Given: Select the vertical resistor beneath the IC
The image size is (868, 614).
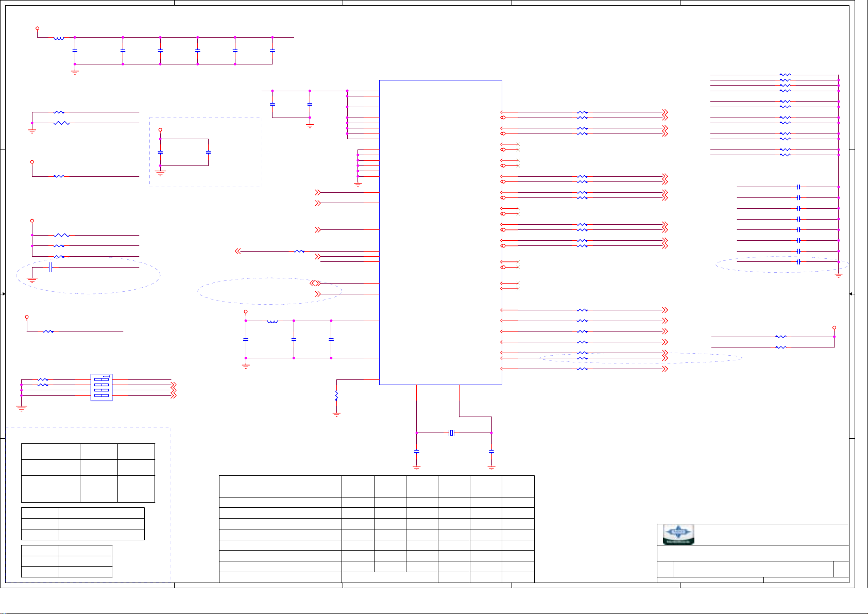Looking at the screenshot, I should pos(336,395).
